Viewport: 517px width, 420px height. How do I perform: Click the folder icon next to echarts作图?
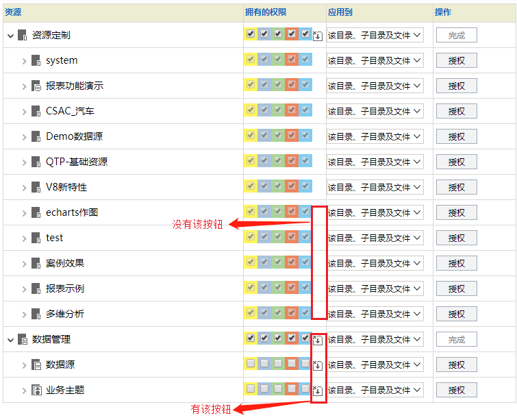(36, 212)
